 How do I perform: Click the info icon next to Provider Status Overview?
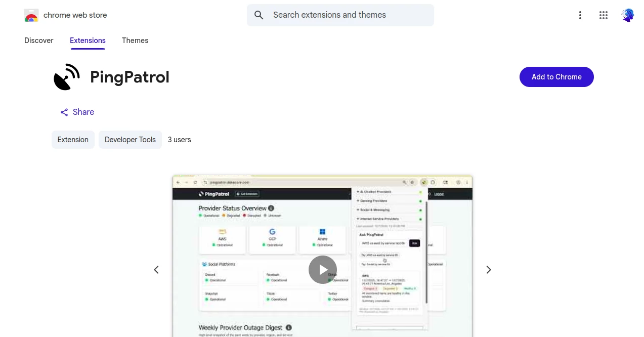tap(271, 208)
